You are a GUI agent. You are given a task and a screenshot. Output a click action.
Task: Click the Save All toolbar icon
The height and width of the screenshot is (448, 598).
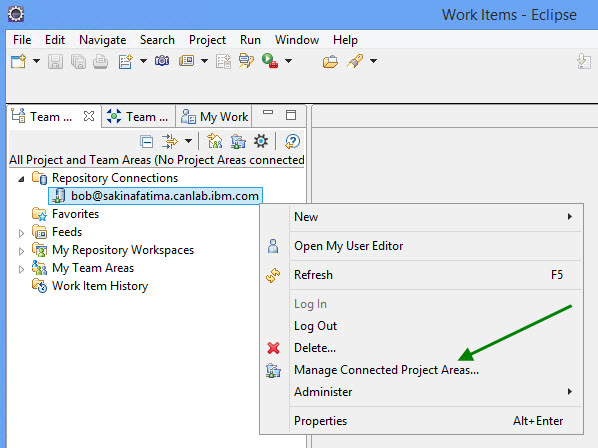pos(78,61)
